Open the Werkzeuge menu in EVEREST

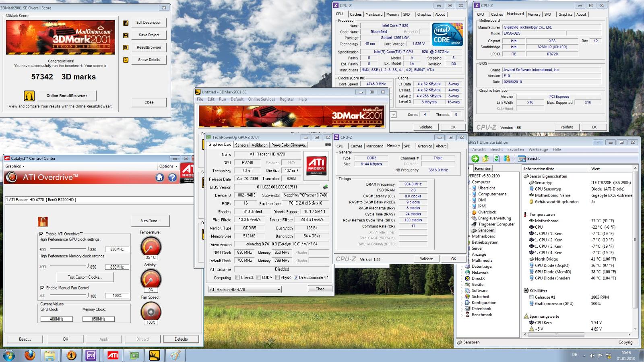point(538,149)
